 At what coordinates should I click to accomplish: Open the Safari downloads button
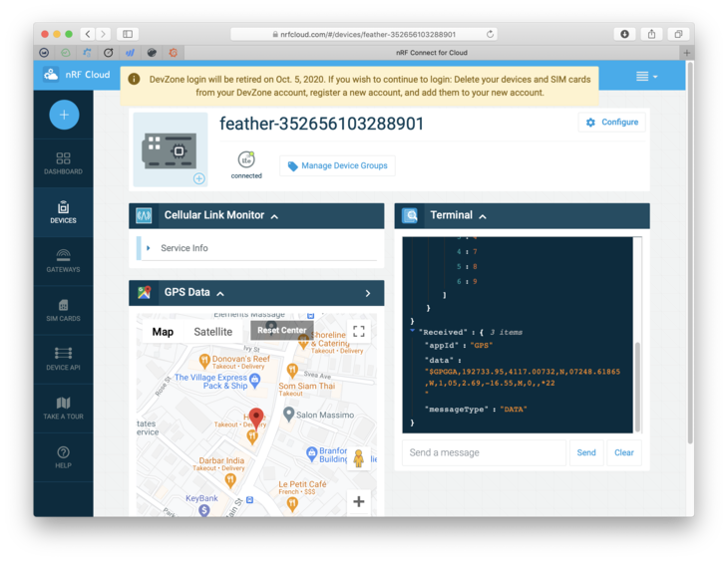coord(624,34)
